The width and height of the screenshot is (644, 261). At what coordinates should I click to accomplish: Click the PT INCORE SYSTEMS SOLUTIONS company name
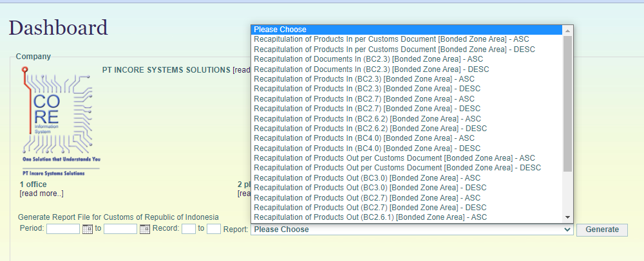pyautogui.click(x=166, y=70)
